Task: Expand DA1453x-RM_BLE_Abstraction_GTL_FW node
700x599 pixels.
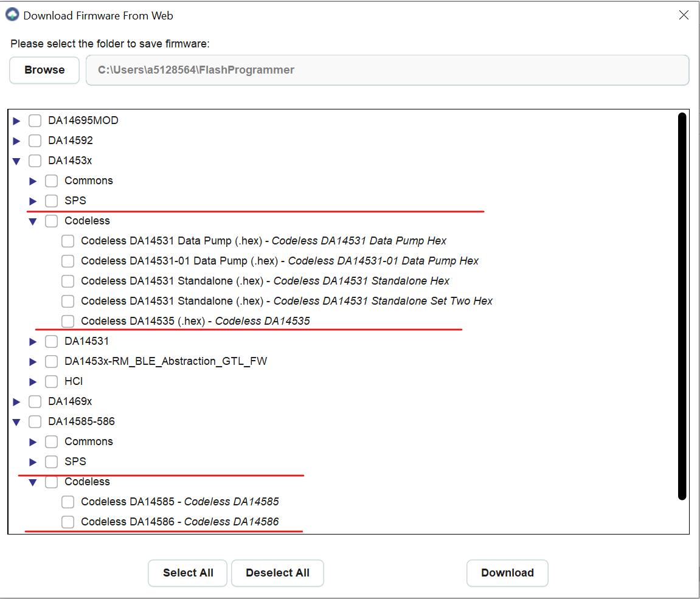Action: (x=33, y=362)
